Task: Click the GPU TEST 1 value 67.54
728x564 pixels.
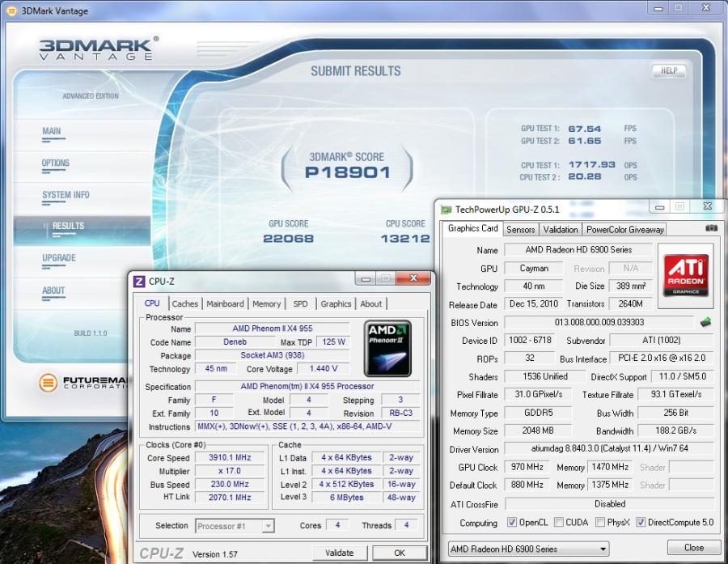Action: [x=585, y=129]
